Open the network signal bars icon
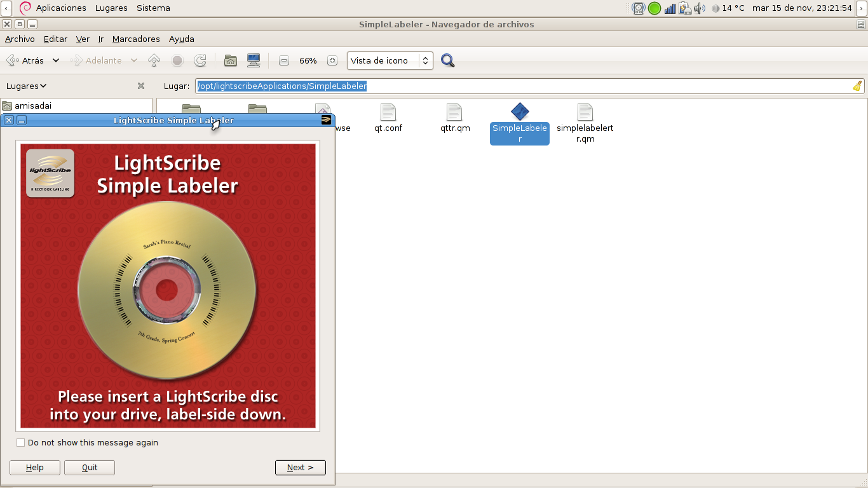 [670, 8]
